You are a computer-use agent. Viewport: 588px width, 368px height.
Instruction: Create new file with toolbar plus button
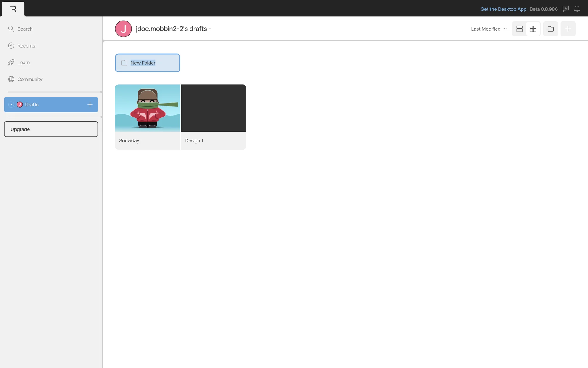568,29
